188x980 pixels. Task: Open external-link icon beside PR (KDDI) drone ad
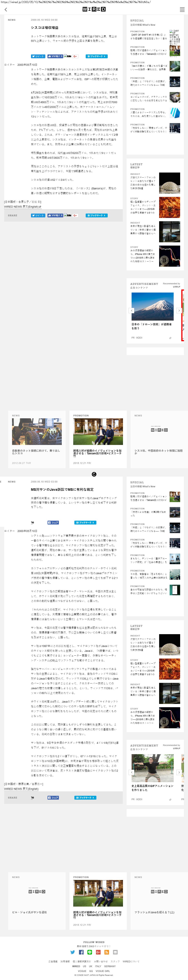pyautogui.click(x=170, y=338)
